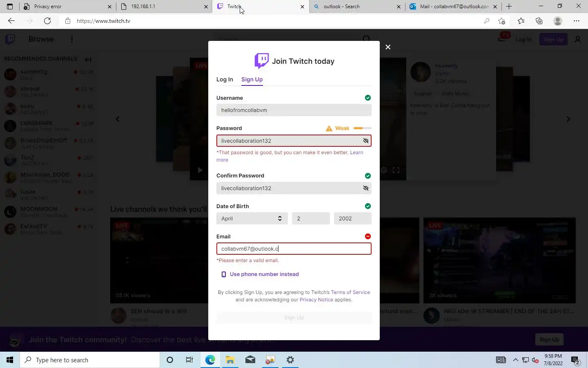588x368 pixels.
Task: Show previous carousel stream
Action: click(118, 119)
